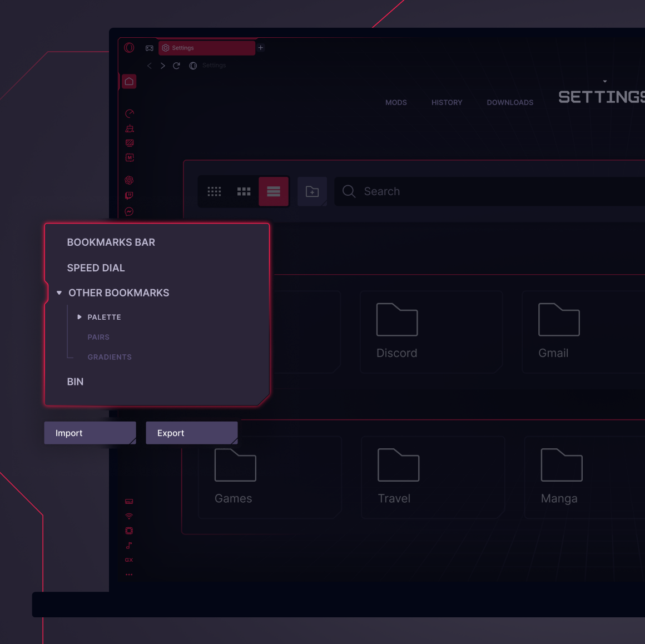Expand the Palette bookmark folder
The image size is (645, 644).
pyautogui.click(x=79, y=316)
